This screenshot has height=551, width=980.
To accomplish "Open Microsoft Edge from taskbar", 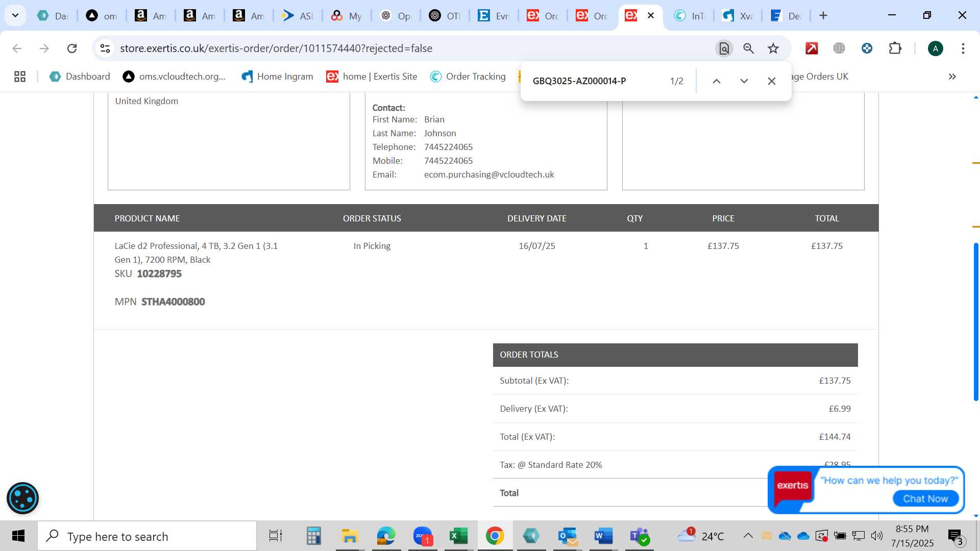I will [386, 536].
